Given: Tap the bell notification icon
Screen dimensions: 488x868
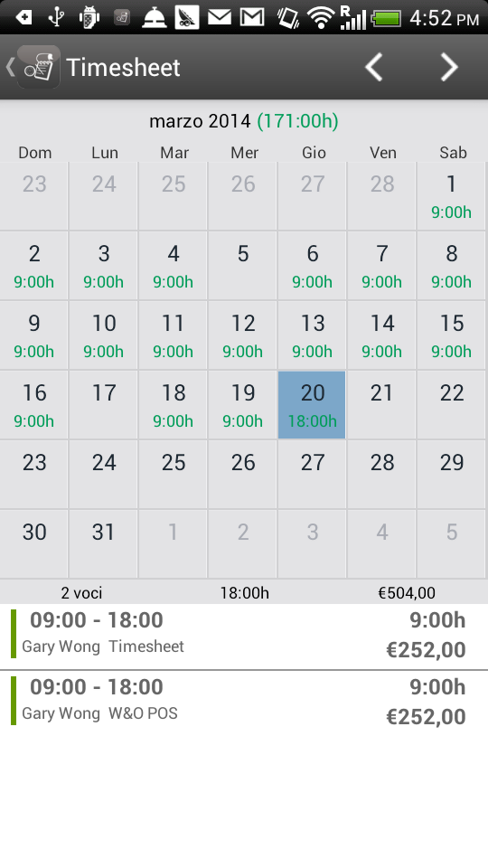Looking at the screenshot, I should click(154, 18).
